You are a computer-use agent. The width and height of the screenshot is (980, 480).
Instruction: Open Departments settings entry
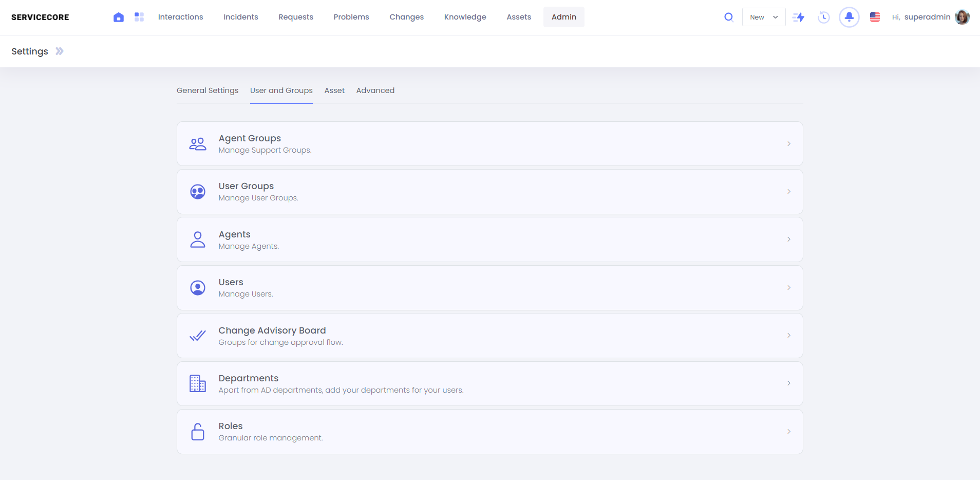coord(248,378)
